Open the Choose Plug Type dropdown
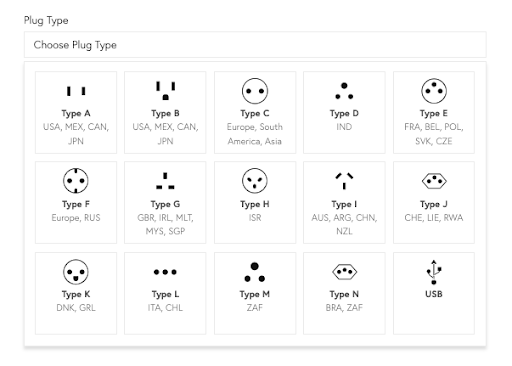The height and width of the screenshot is (366, 512). [x=255, y=45]
